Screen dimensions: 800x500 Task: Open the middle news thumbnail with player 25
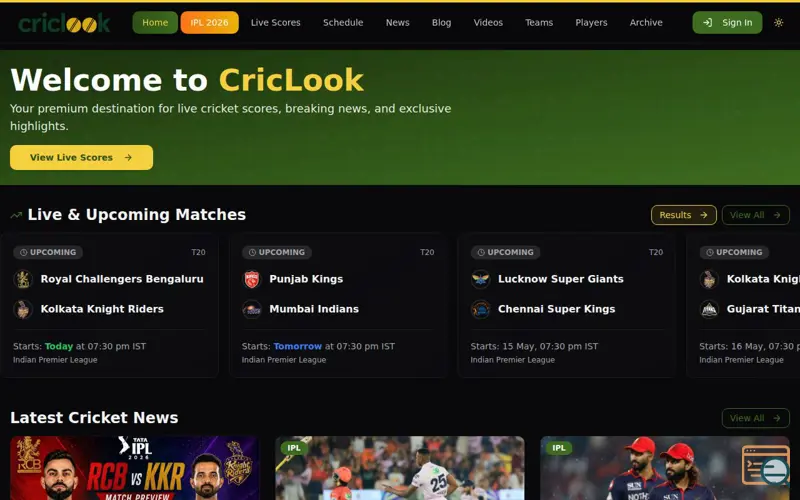[399, 468]
